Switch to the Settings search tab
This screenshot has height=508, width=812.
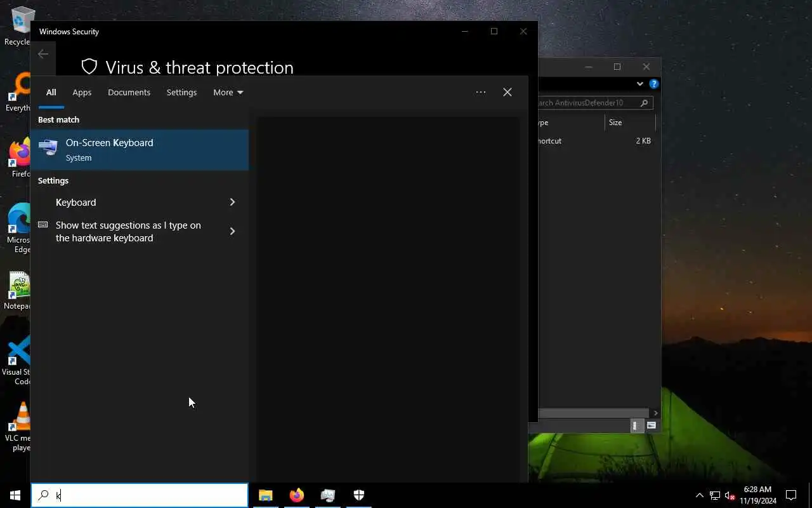tap(181, 92)
